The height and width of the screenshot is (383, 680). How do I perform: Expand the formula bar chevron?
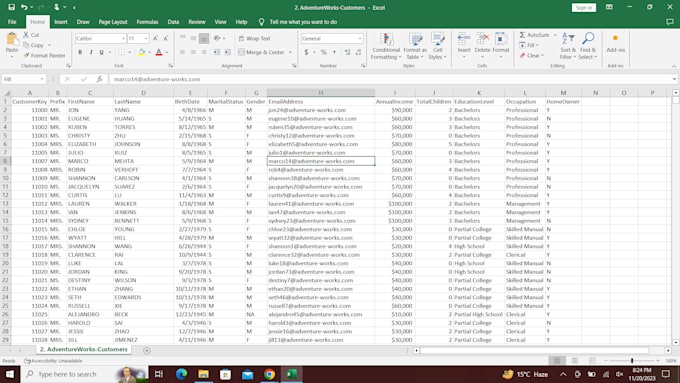click(674, 79)
